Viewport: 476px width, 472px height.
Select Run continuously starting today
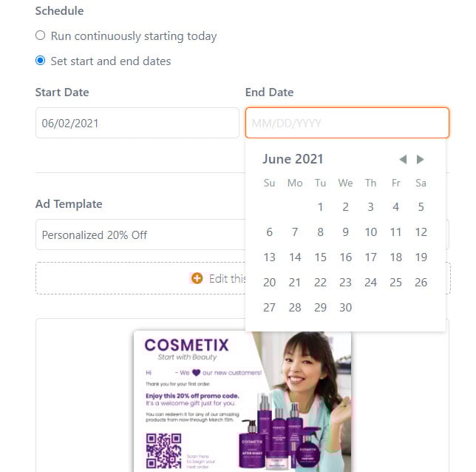pyautogui.click(x=41, y=36)
